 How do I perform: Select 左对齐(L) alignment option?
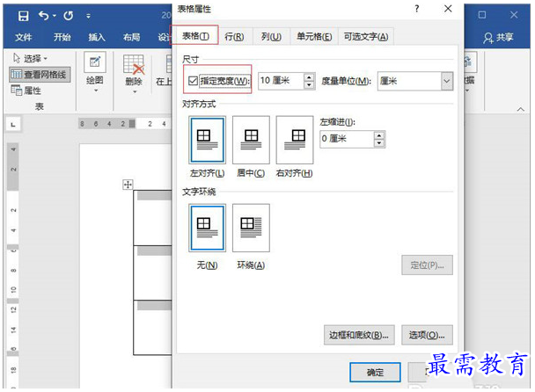pos(207,140)
